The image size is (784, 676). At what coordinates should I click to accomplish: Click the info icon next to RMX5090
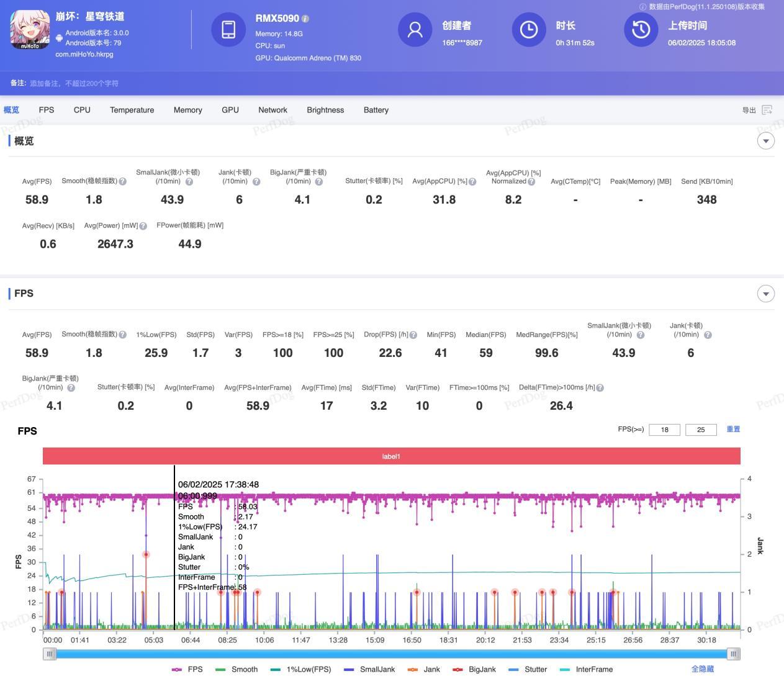click(x=305, y=19)
